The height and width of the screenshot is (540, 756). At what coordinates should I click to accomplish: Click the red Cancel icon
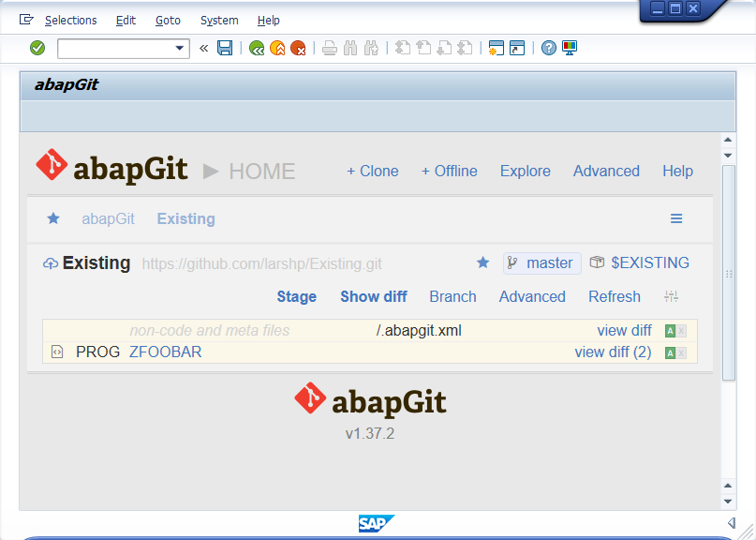pos(298,48)
